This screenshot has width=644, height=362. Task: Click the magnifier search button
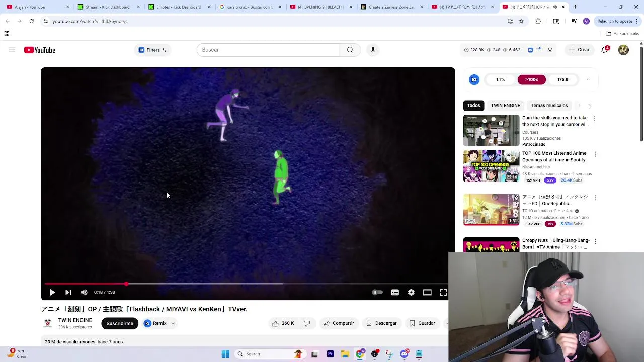pyautogui.click(x=350, y=50)
